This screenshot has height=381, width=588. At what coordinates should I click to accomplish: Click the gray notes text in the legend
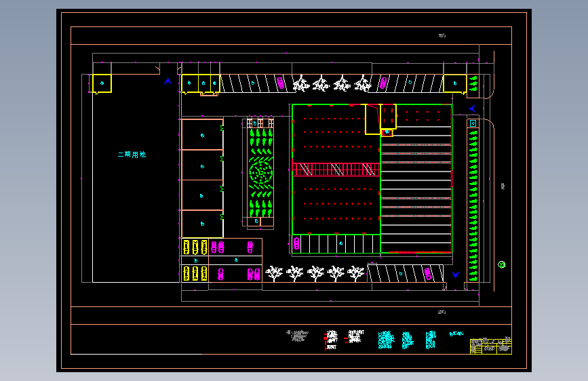click(297, 336)
